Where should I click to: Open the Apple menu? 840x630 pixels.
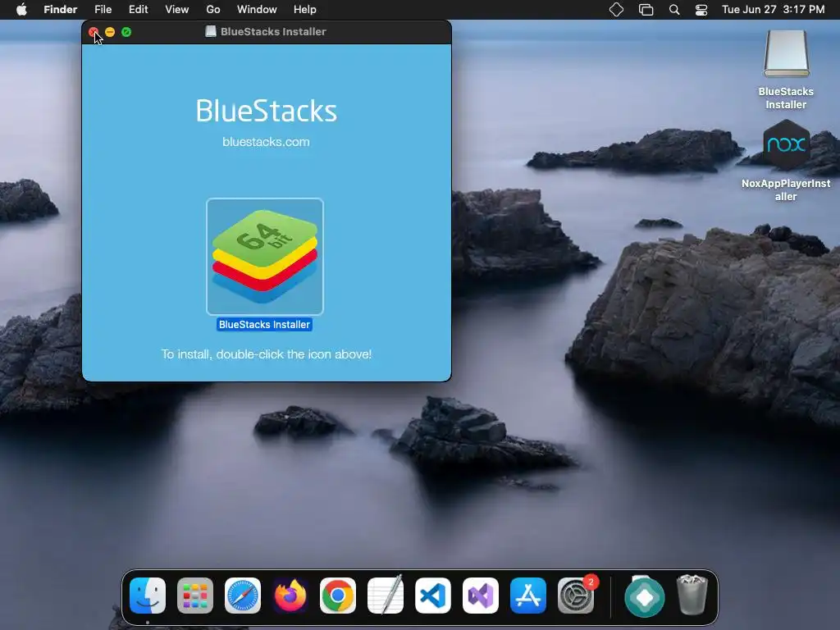21,10
